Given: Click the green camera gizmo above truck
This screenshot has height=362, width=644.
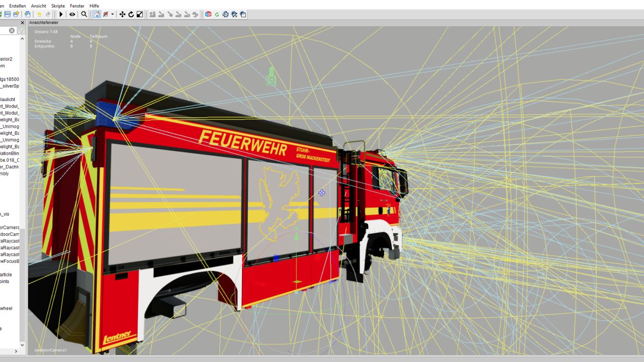Looking at the screenshot, I should click(271, 77).
